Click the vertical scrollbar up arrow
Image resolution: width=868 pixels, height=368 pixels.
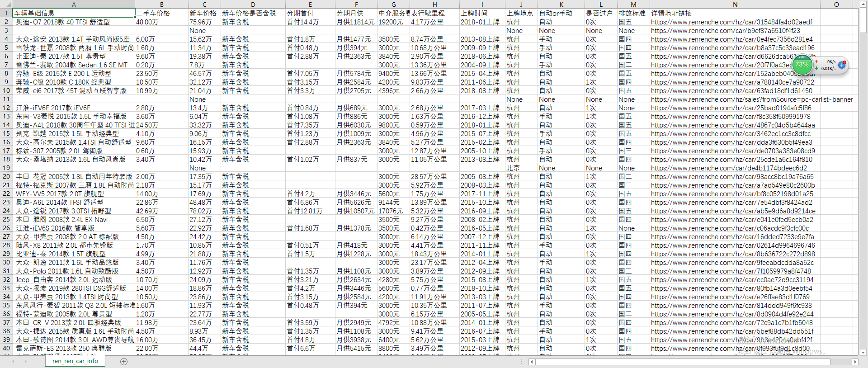863,4
